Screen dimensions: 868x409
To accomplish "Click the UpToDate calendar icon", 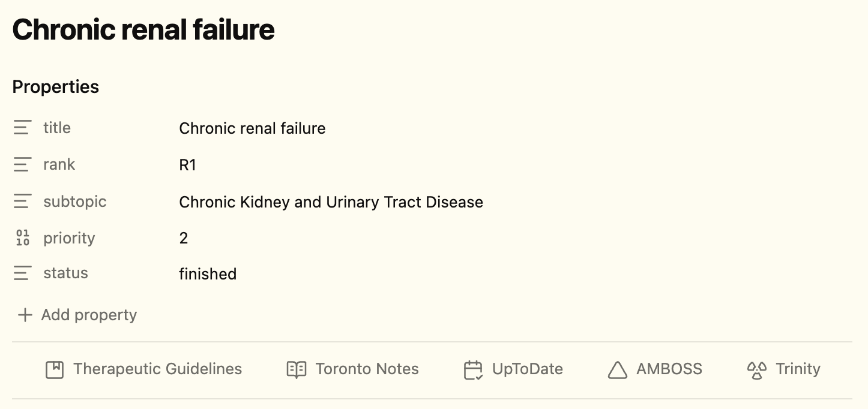I will 474,369.
